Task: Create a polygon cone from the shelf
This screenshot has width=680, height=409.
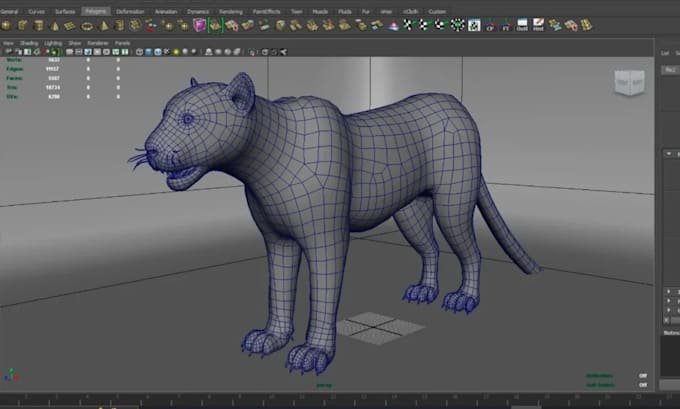Action: [x=55, y=26]
